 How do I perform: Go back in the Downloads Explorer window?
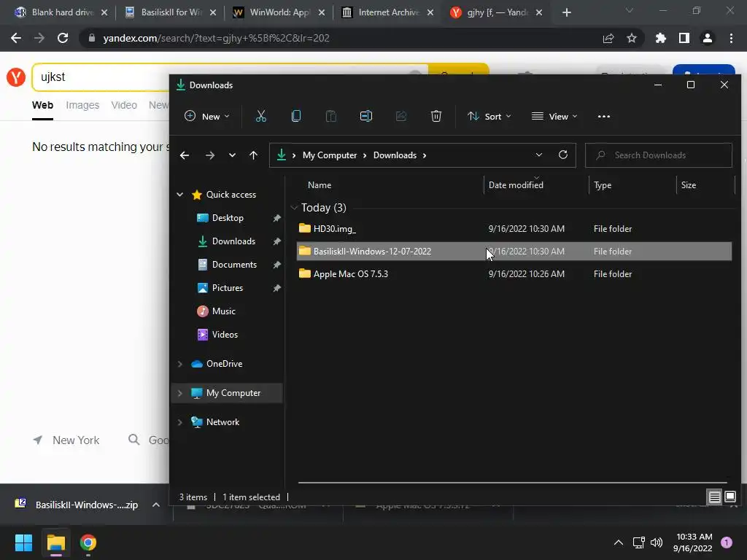point(185,155)
